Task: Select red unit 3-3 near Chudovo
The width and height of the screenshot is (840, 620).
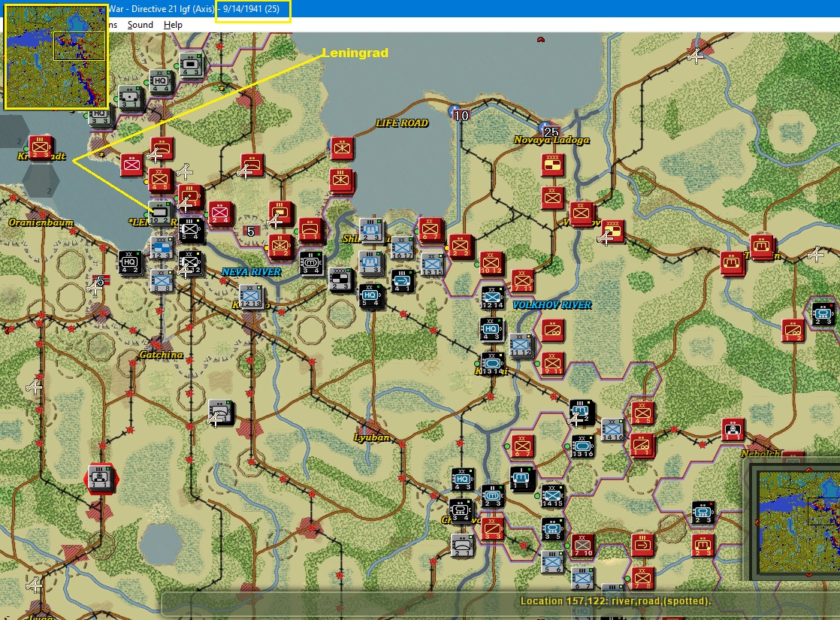Action: coord(492,529)
